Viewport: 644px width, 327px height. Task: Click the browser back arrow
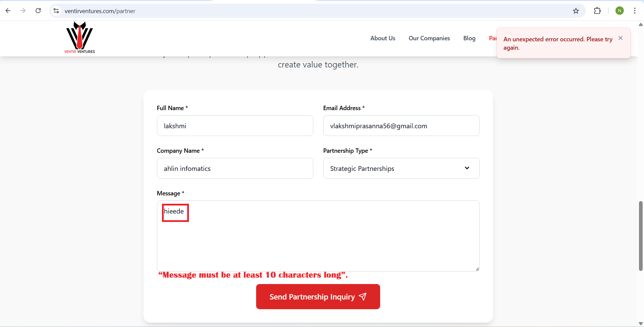coord(8,11)
